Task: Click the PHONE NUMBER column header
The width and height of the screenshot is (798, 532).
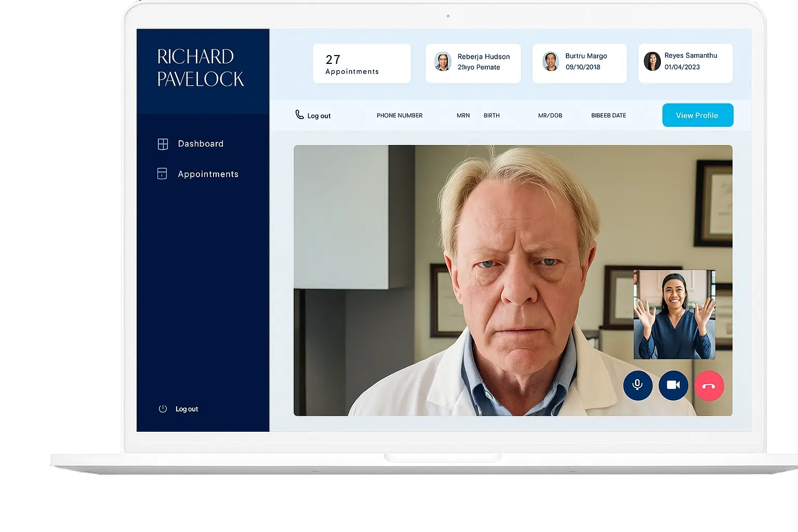Action: coord(400,115)
